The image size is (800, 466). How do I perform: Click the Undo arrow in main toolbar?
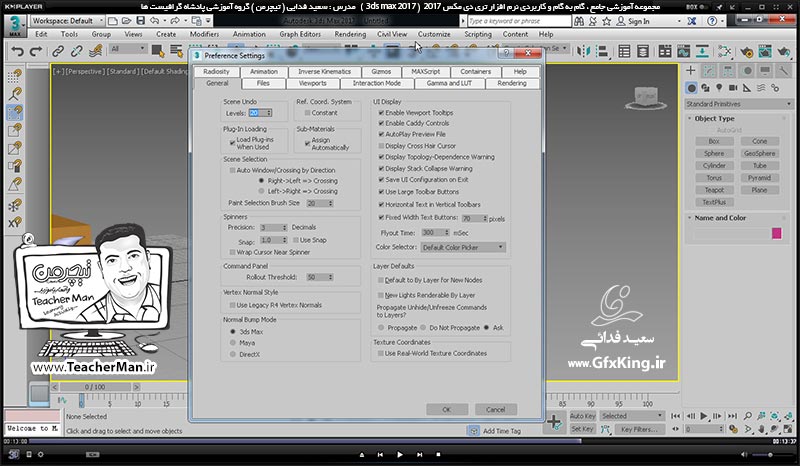(x=18, y=51)
